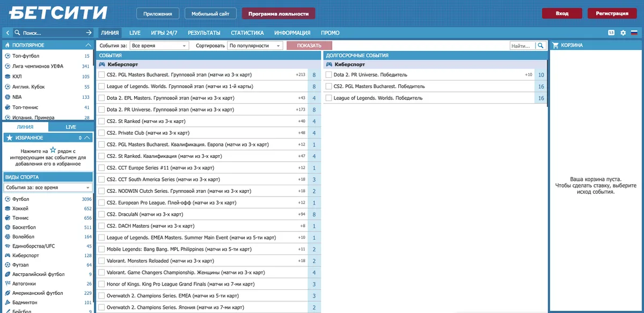Image resolution: width=644 pixels, height=313 pixels.
Task: Select the LIVE tab in the sidebar
Action: 71,127
